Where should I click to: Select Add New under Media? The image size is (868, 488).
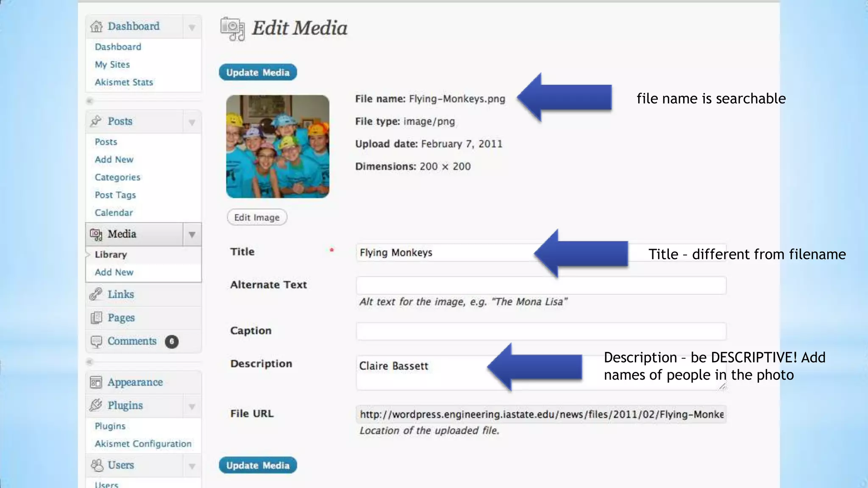click(x=114, y=272)
